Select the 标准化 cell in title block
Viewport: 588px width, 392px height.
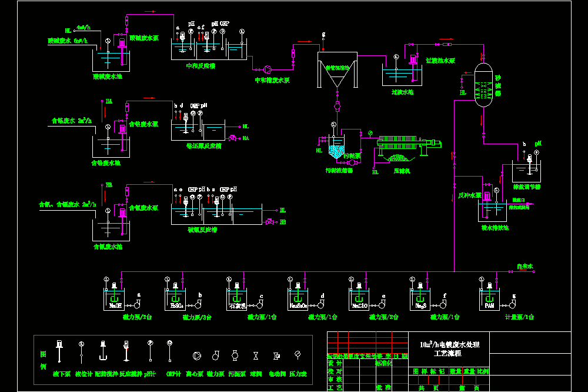click(x=384, y=363)
